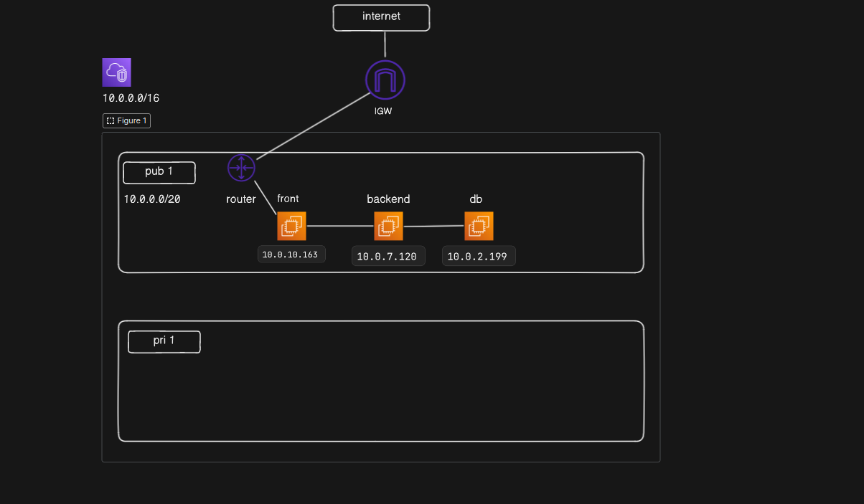Click the internet box at top
This screenshot has width=864, height=504.
tap(381, 18)
